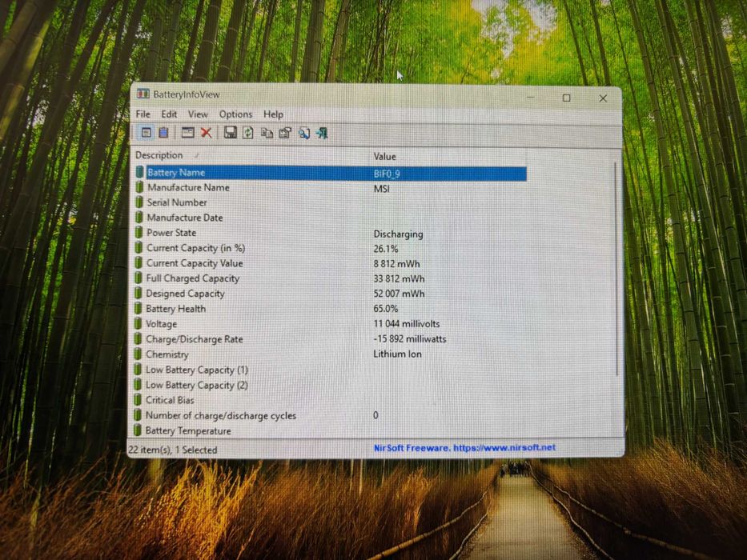Image resolution: width=747 pixels, height=560 pixels.
Task: Select the Low Battery Capacity (2) row
Action: 331,385
